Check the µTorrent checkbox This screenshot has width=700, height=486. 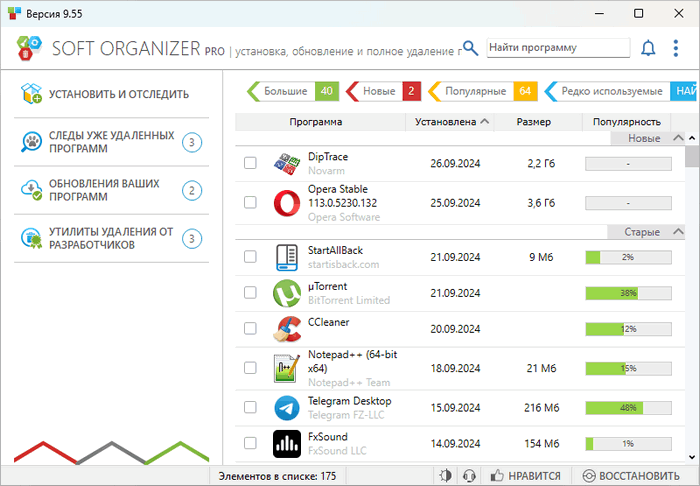(250, 293)
